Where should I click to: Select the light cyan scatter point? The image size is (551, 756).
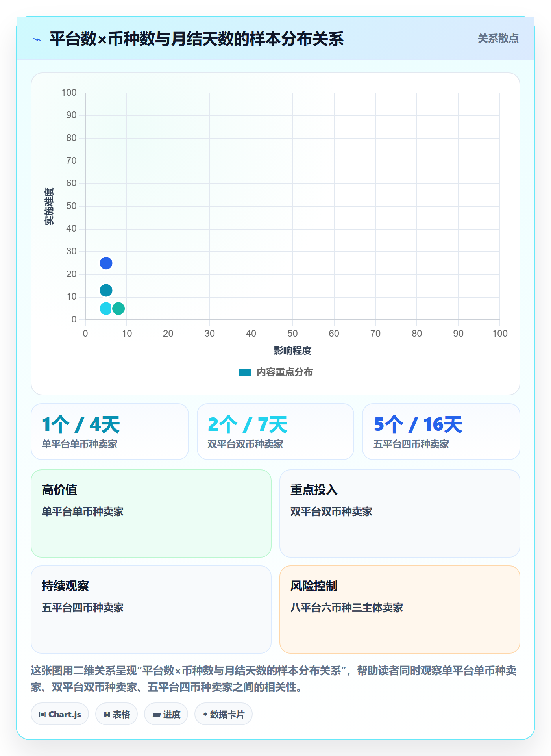tap(105, 309)
